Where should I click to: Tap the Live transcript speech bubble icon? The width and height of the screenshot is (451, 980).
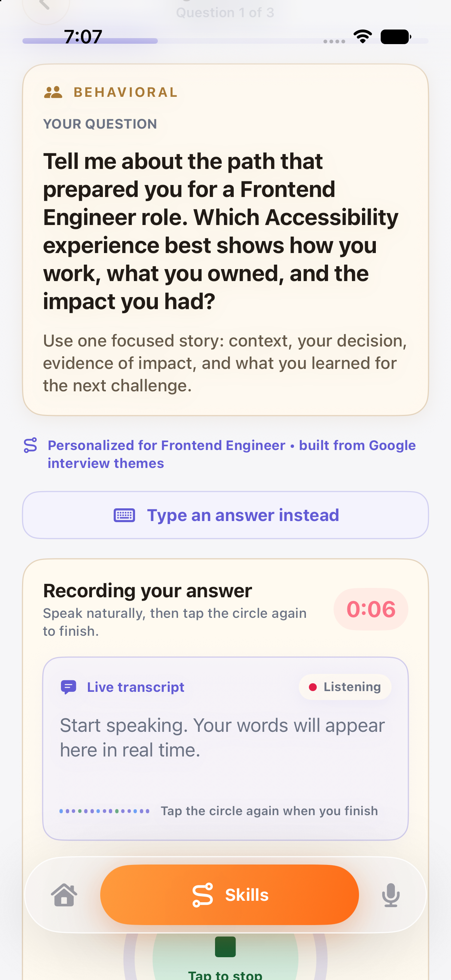click(x=68, y=687)
